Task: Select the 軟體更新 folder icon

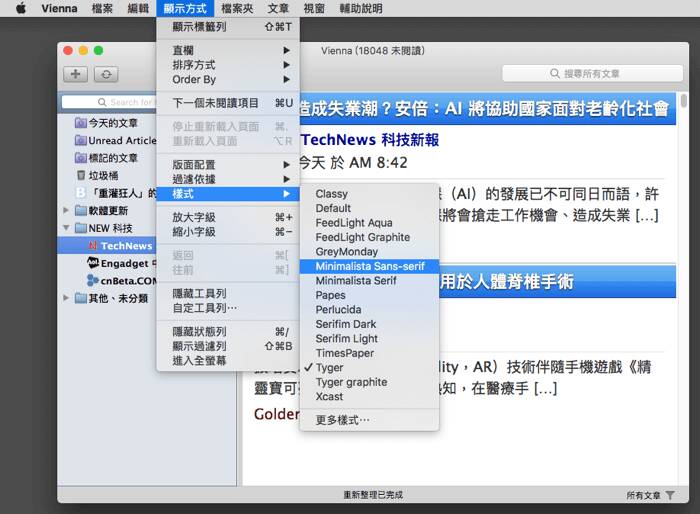Action: click(81, 210)
